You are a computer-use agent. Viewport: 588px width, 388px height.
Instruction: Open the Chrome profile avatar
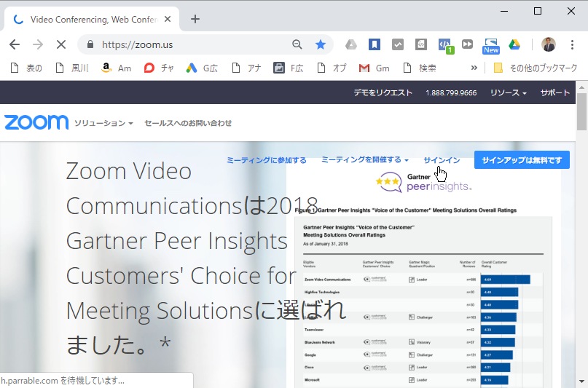tap(549, 44)
